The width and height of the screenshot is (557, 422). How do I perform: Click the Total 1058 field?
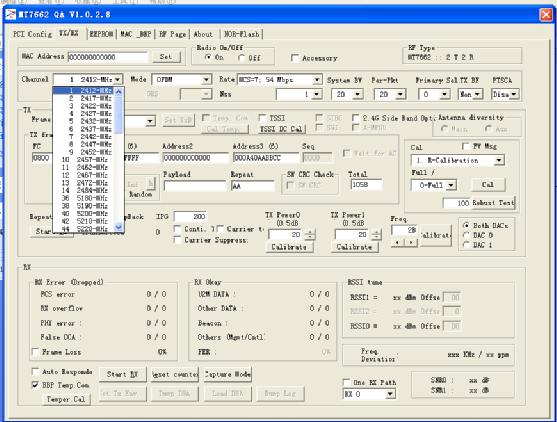point(366,185)
